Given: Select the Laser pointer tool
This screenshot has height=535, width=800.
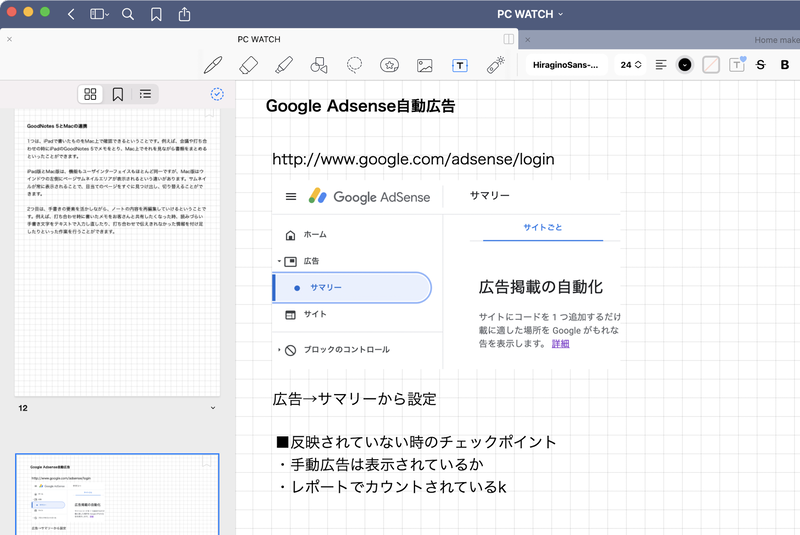Looking at the screenshot, I should tap(495, 65).
